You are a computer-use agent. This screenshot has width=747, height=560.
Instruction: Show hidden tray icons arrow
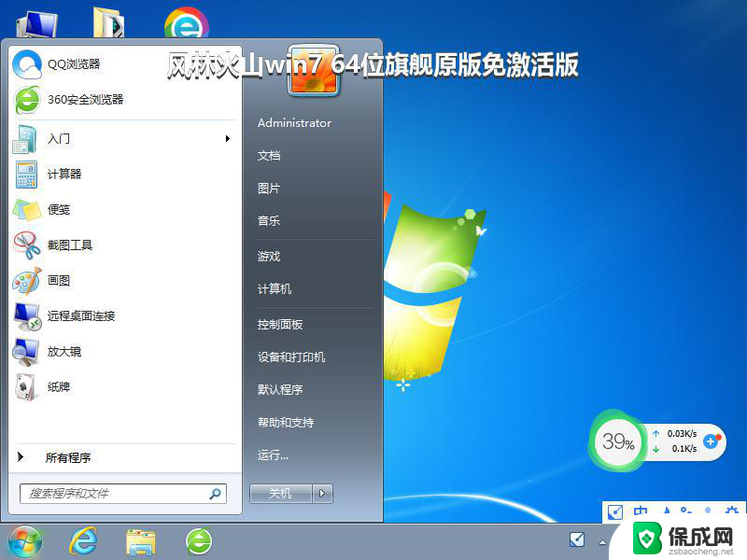[x=602, y=542]
